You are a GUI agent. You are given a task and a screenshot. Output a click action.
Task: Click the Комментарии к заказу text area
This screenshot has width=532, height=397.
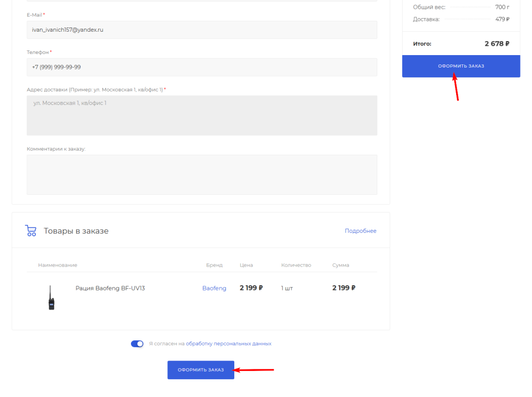(202, 175)
